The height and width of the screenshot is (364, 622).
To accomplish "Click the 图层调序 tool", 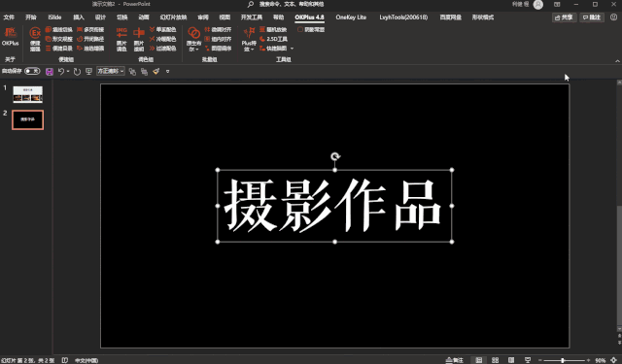I will pyautogui.click(x=218, y=49).
